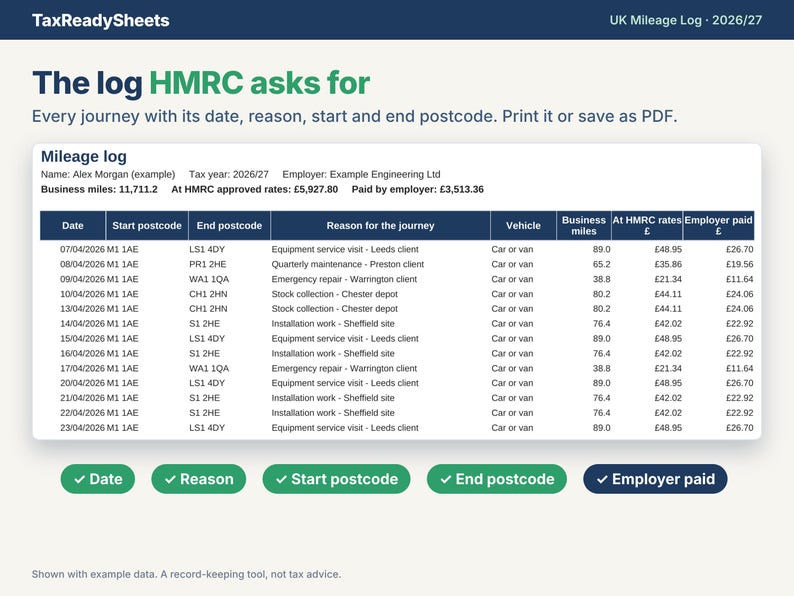Click the £19.56 employer paid amount
The width and height of the screenshot is (794, 596).
tap(739, 264)
